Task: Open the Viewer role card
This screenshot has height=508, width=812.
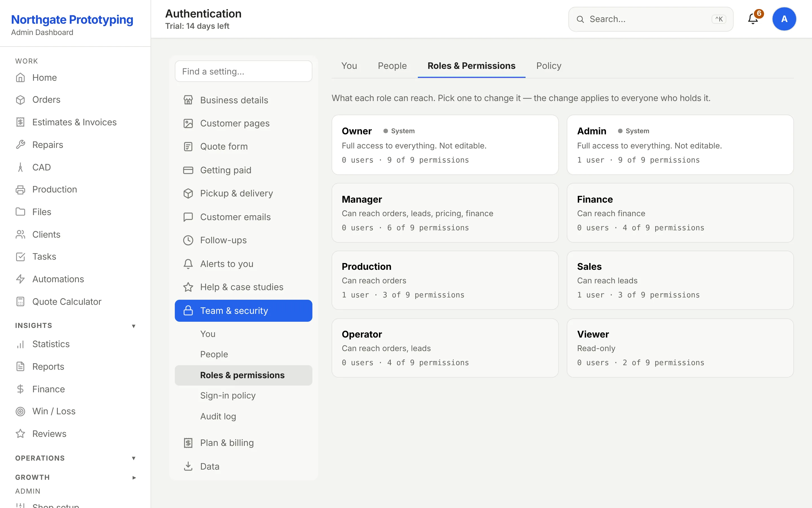Action: (680, 348)
